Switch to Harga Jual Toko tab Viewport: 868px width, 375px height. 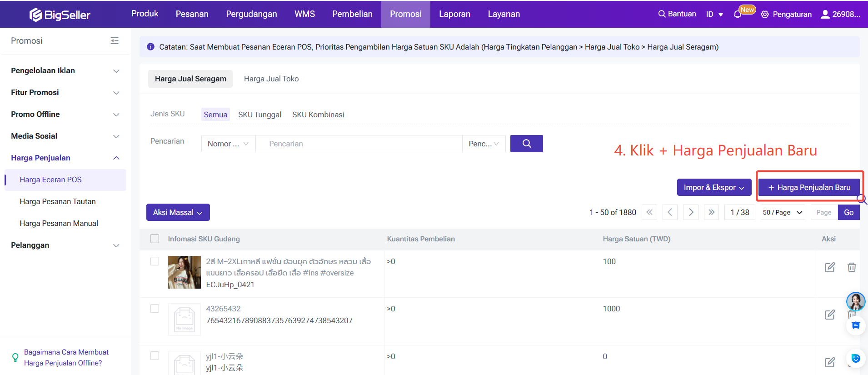click(271, 79)
